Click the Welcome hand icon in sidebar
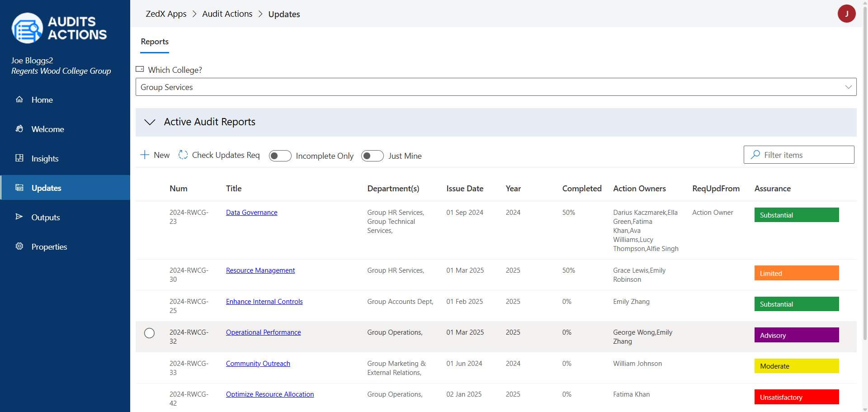The image size is (868, 412). 19,129
